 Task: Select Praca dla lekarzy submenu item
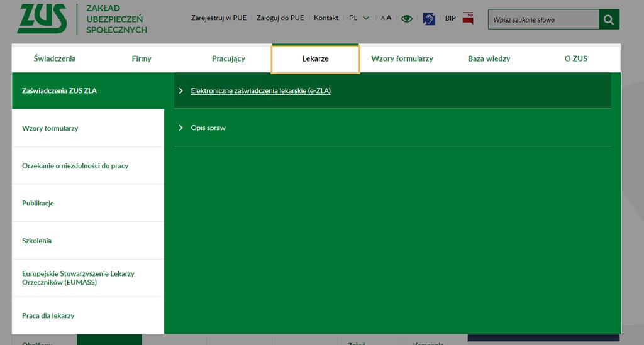point(88,315)
